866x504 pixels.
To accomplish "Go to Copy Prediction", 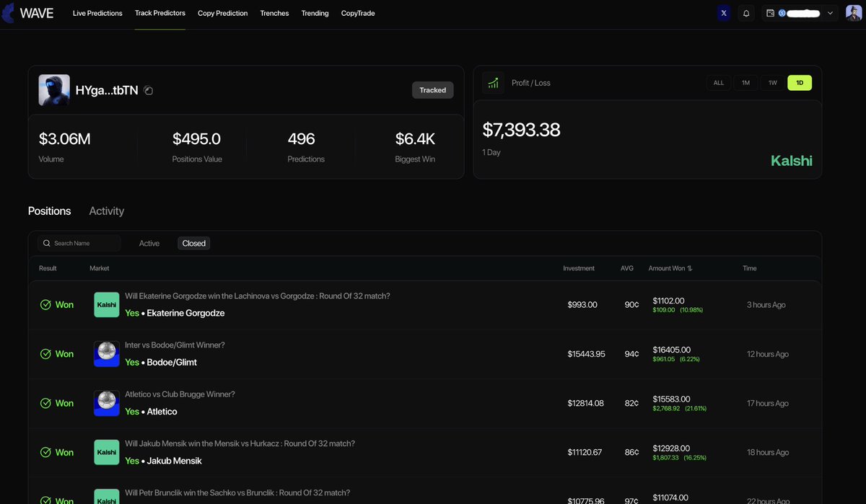I will (222, 13).
